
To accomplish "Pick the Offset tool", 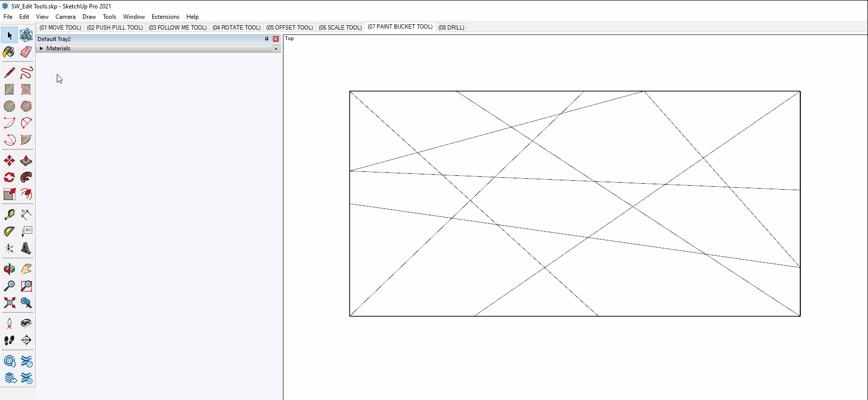I will (x=26, y=194).
